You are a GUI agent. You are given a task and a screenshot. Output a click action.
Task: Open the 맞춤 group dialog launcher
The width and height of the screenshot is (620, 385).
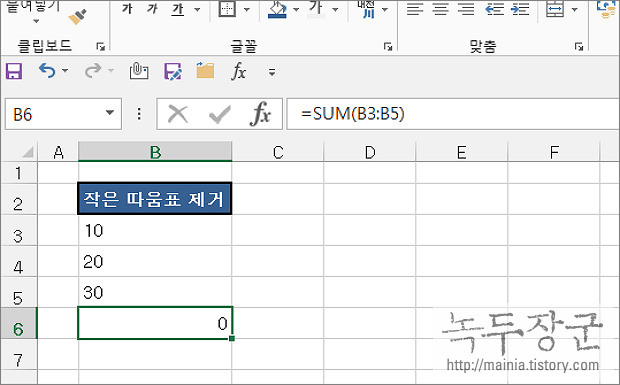[579, 47]
